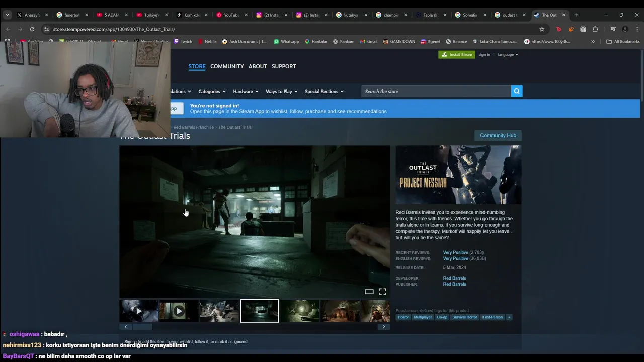Select the Horror tag
The width and height of the screenshot is (644, 362).
(404, 317)
